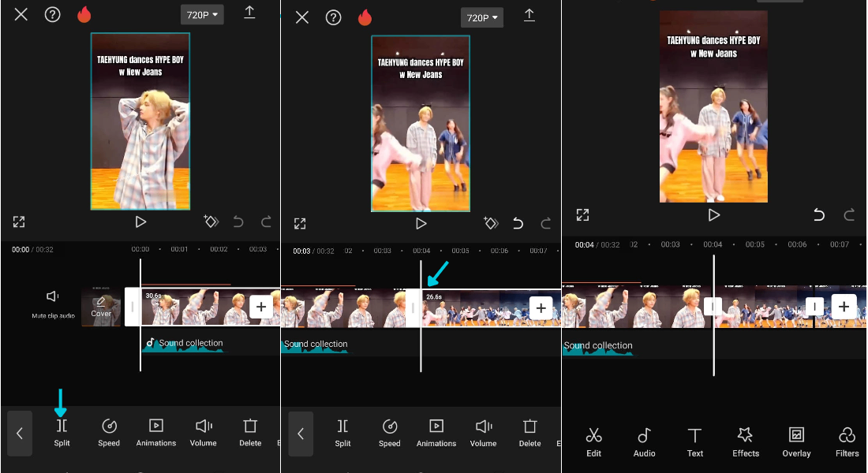868x473 pixels.
Task: Expand preview to fullscreen in left panel
Action: (19, 222)
